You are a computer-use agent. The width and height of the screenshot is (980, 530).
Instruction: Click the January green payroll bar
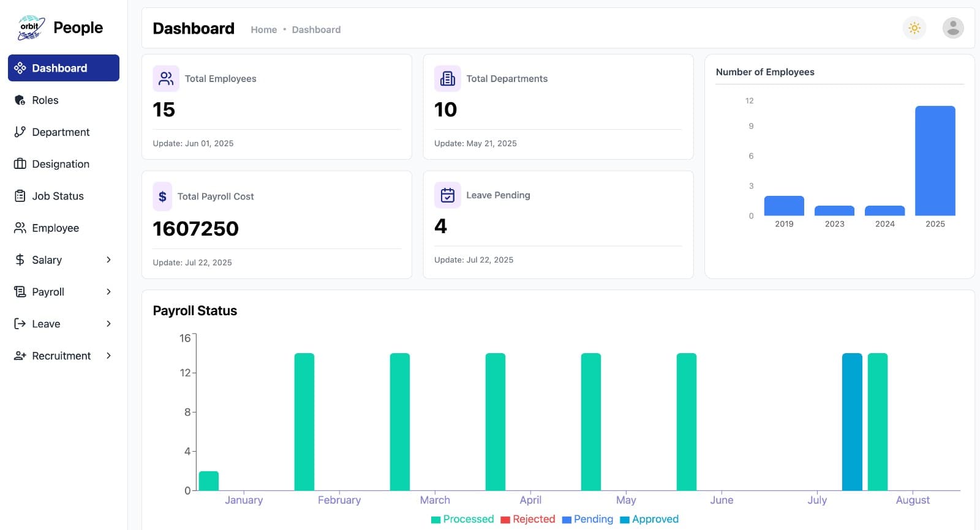[209, 481]
